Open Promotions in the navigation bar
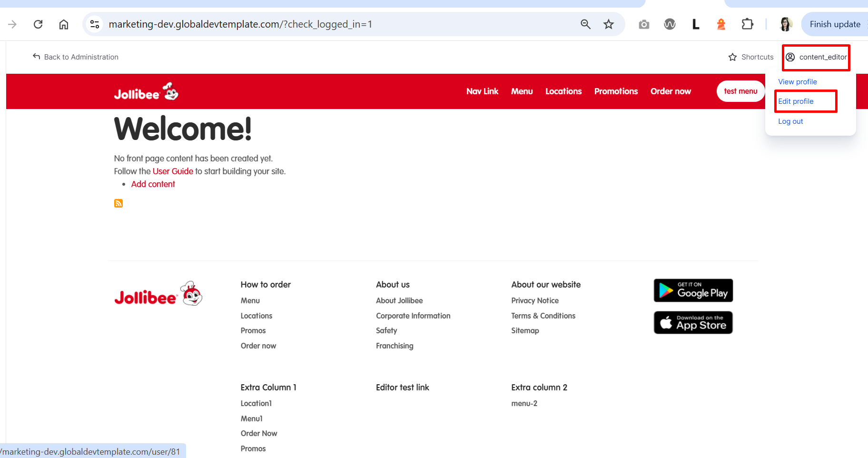The image size is (868, 458). (616, 91)
